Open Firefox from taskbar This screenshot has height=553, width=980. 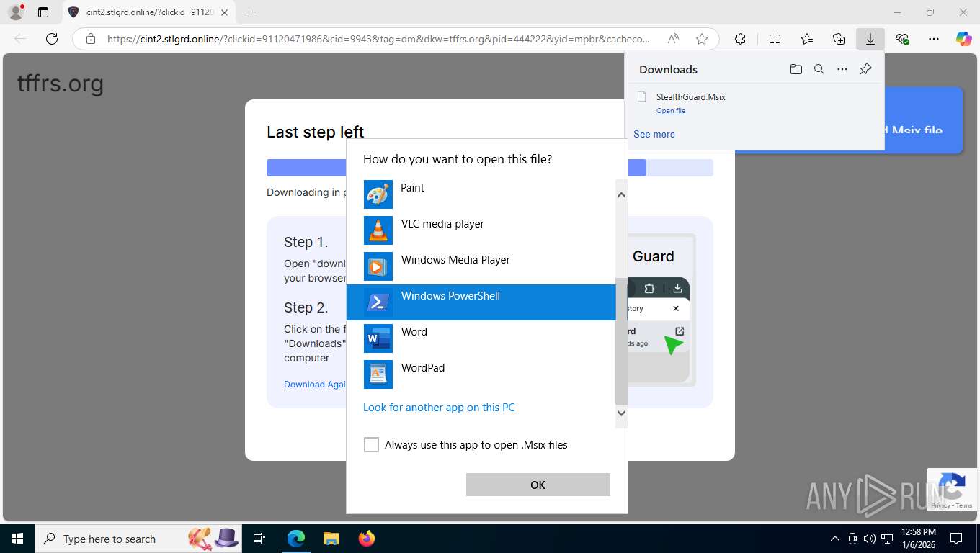[366, 539]
